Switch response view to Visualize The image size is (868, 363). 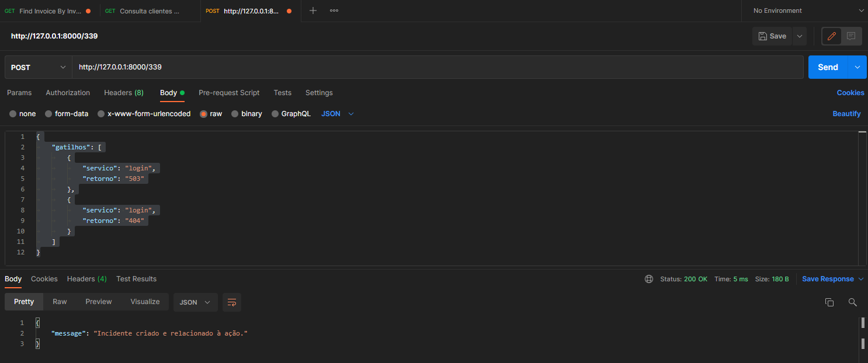coord(145,302)
